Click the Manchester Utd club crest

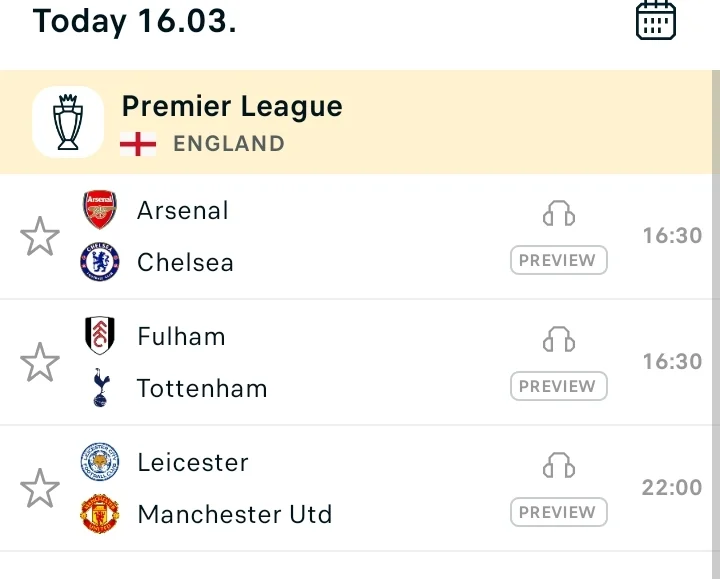(100, 514)
